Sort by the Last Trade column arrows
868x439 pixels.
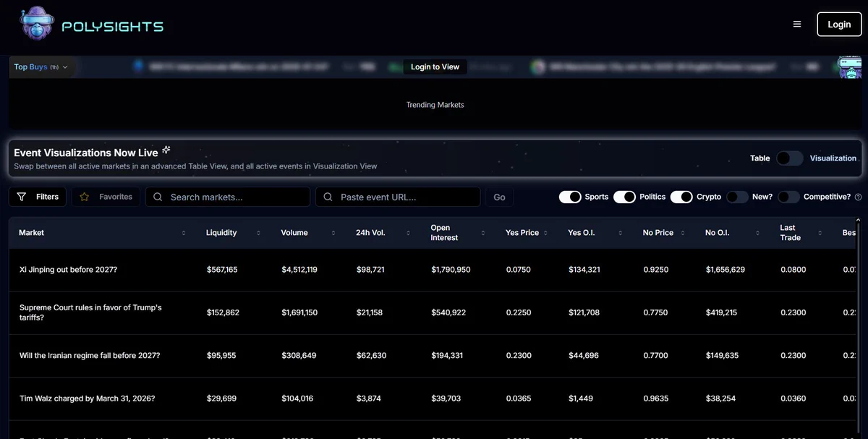[x=820, y=233]
